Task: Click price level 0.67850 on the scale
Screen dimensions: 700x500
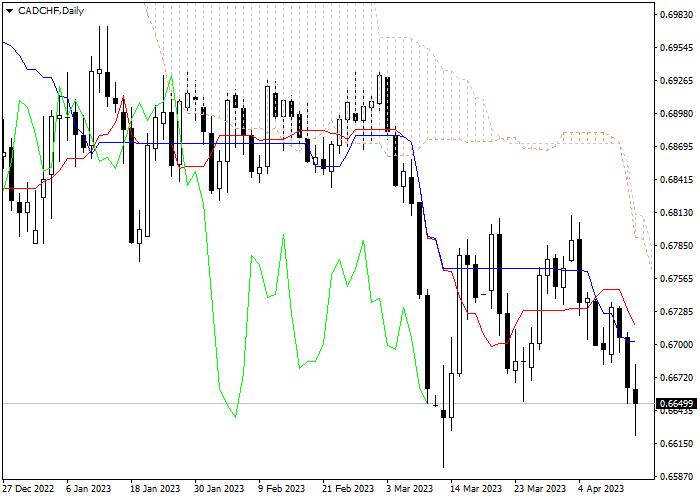Action: (x=676, y=246)
